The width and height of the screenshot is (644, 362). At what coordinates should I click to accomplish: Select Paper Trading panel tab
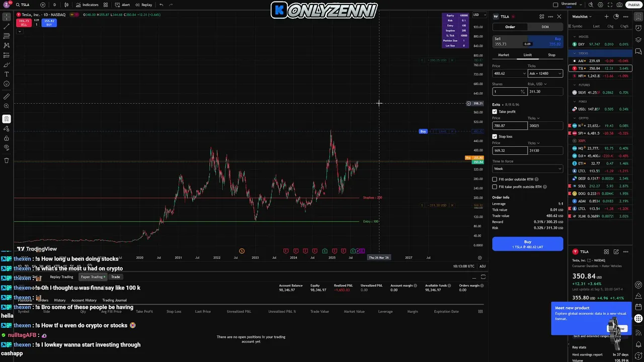point(93,277)
